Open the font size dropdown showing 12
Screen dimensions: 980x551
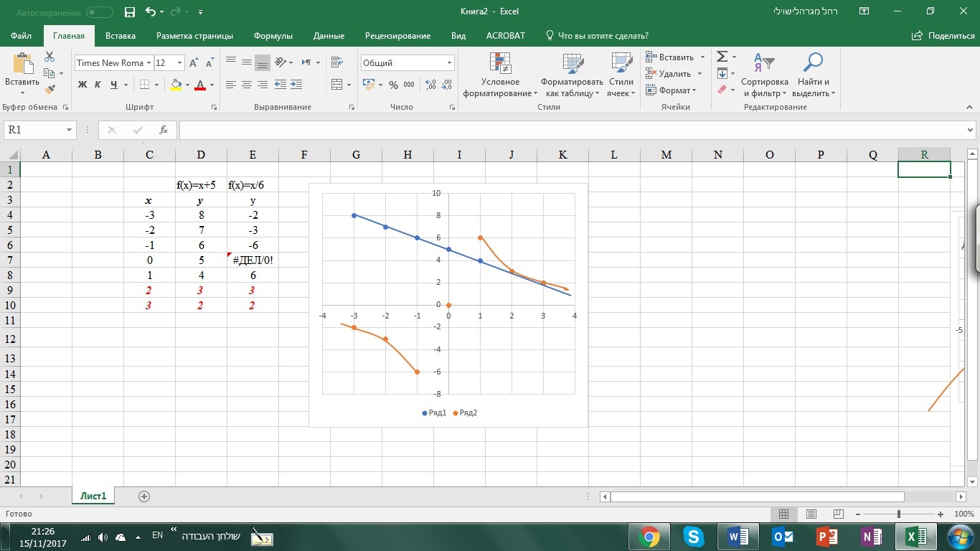[x=179, y=63]
